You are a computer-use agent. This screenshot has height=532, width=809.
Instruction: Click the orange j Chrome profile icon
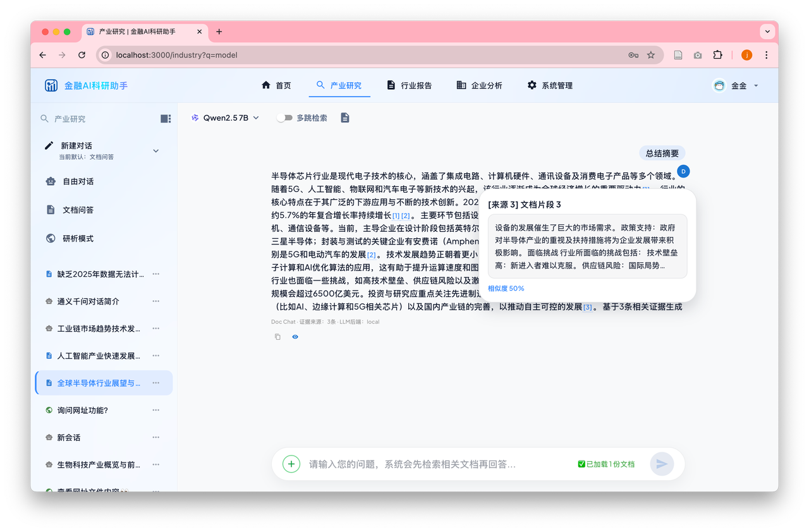point(747,55)
